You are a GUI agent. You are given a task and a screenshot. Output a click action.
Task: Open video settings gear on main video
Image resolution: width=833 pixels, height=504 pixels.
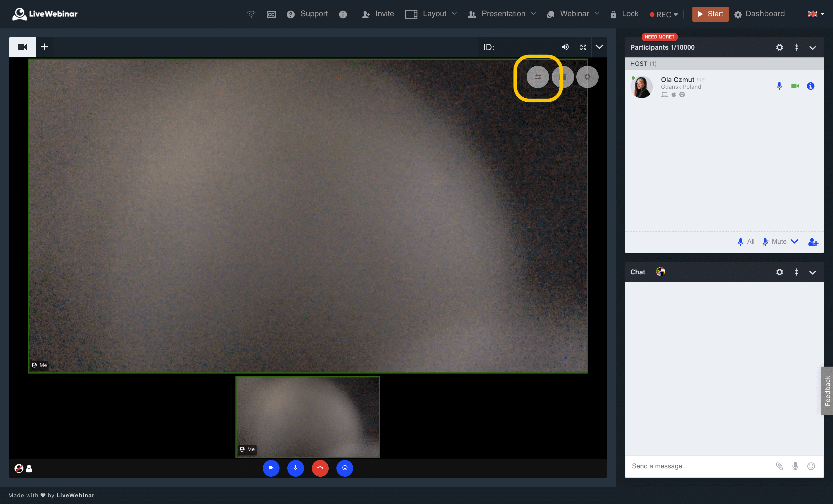(587, 77)
